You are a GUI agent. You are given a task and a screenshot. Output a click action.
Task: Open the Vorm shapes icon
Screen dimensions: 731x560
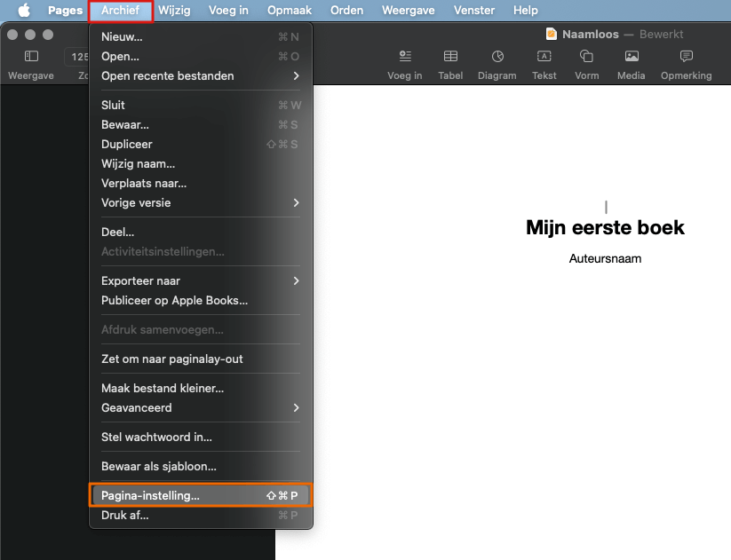tap(586, 57)
